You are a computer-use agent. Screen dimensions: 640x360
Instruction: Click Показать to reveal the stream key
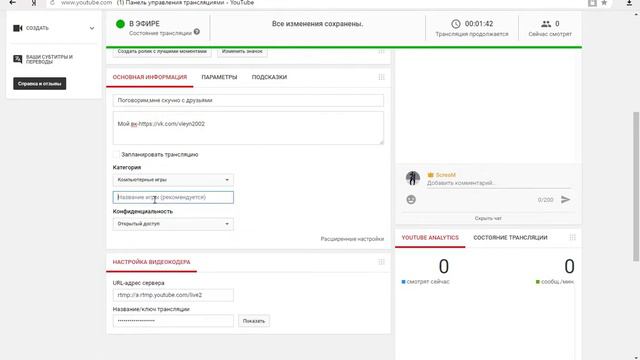click(254, 321)
